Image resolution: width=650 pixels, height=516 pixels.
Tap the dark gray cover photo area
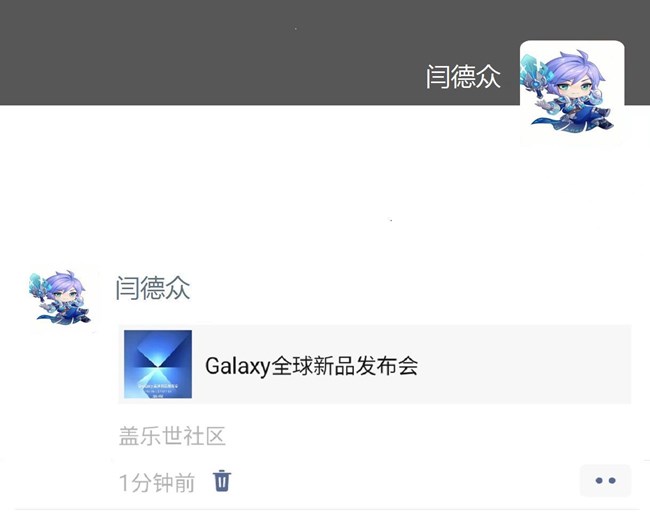[257, 52]
